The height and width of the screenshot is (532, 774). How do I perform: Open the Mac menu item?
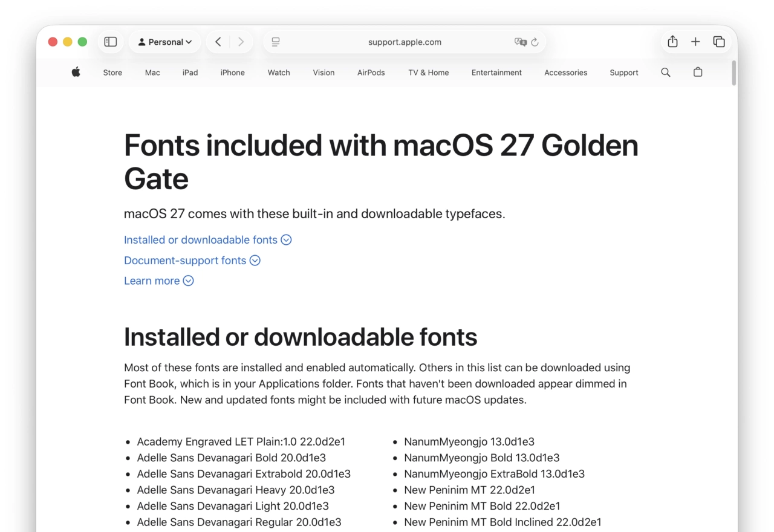[x=152, y=73]
